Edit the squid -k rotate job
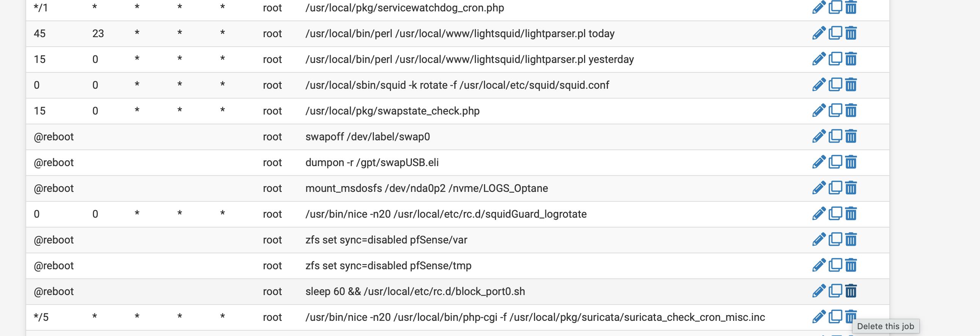Image resolution: width=980 pixels, height=336 pixels. [818, 85]
